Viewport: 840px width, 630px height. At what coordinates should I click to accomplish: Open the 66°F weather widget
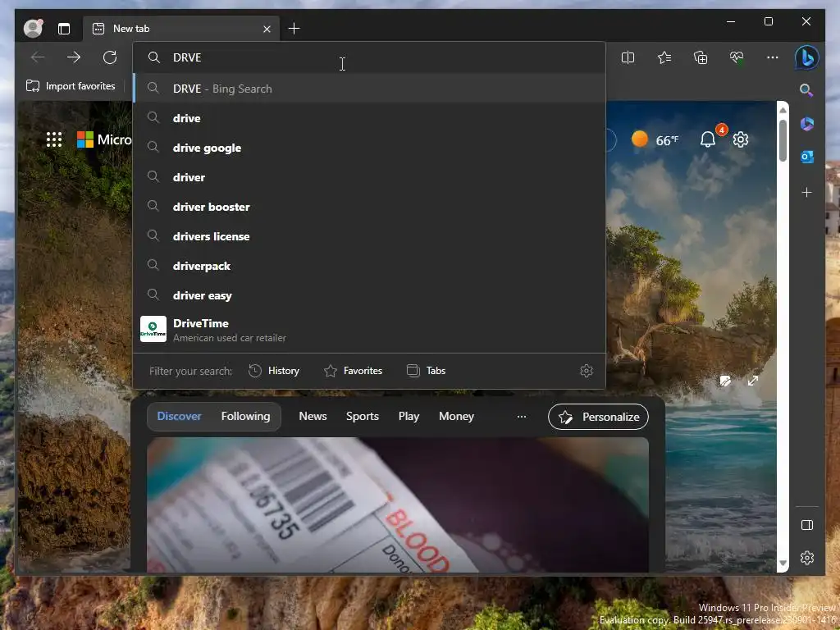[655, 139]
